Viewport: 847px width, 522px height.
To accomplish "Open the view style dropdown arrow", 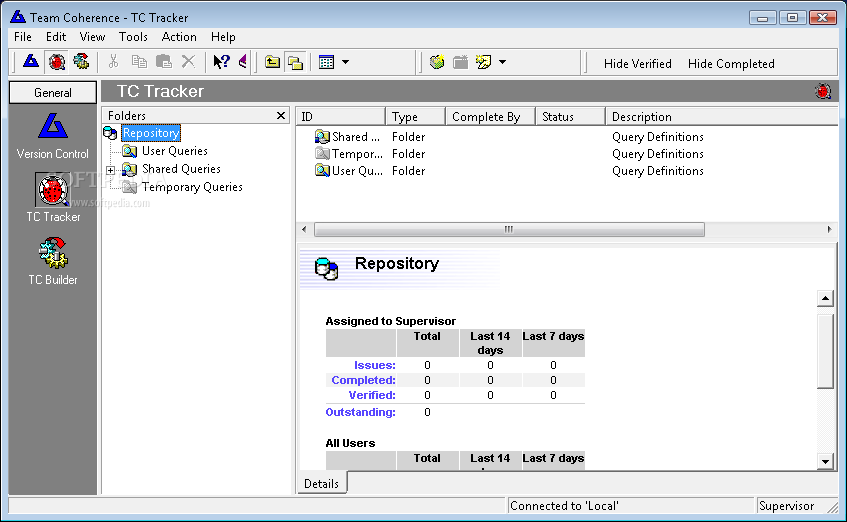I will click(x=346, y=62).
